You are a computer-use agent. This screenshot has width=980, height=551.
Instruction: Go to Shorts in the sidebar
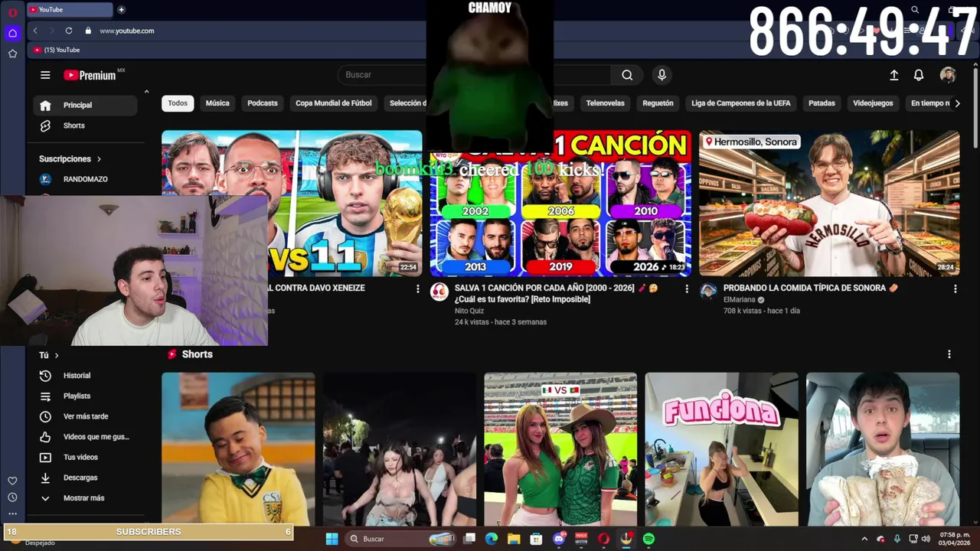[x=85, y=126]
